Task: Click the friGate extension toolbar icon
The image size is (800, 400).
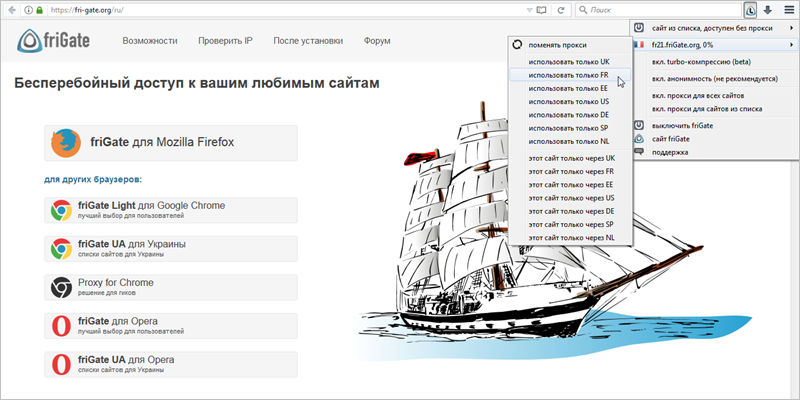Action: coord(751,10)
